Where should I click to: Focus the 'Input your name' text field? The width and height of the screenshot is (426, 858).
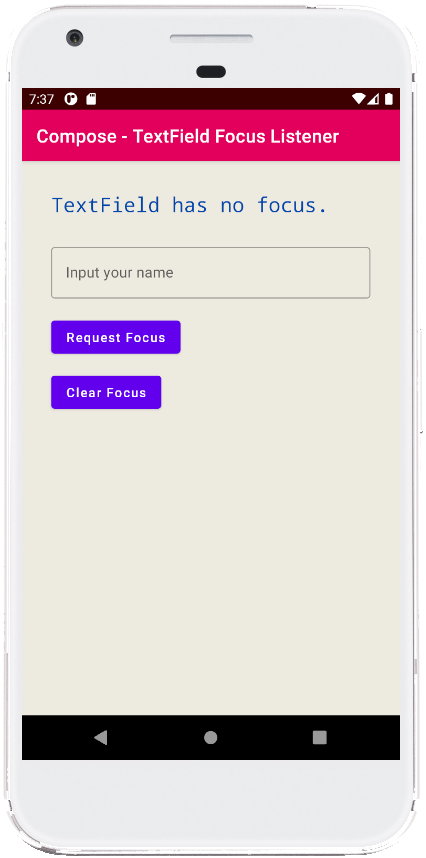211,273
